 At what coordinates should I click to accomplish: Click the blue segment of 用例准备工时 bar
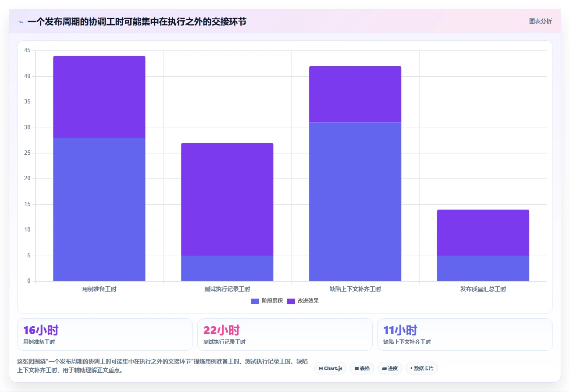point(99,209)
